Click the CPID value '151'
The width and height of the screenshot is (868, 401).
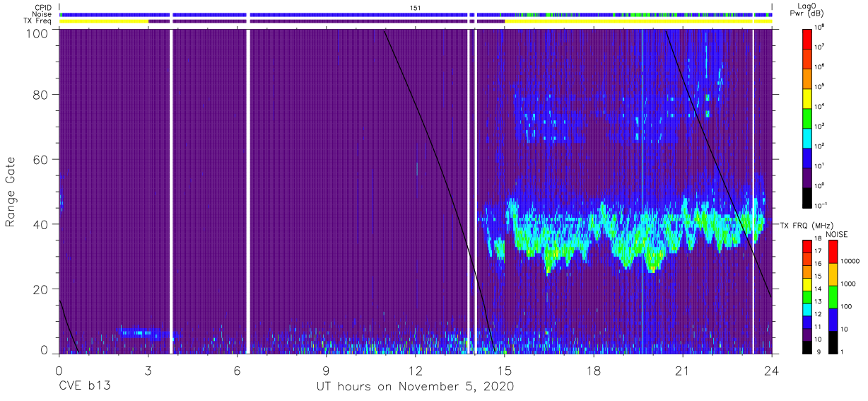(x=416, y=7)
